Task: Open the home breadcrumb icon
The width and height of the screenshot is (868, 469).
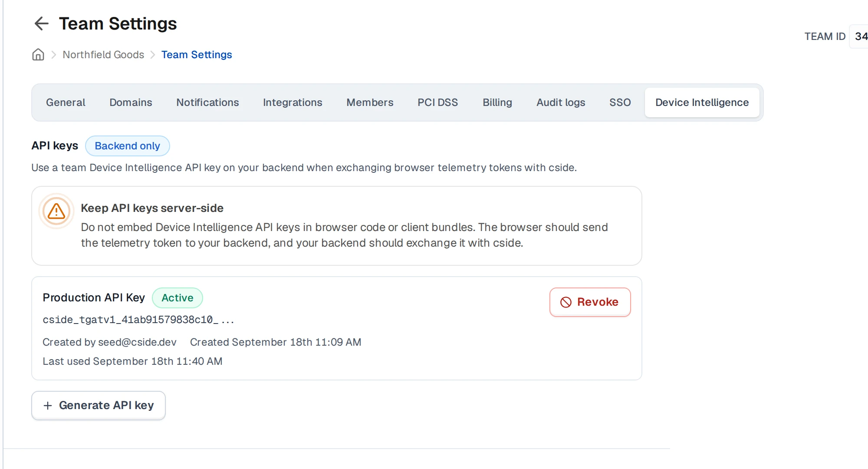Action: (38, 55)
